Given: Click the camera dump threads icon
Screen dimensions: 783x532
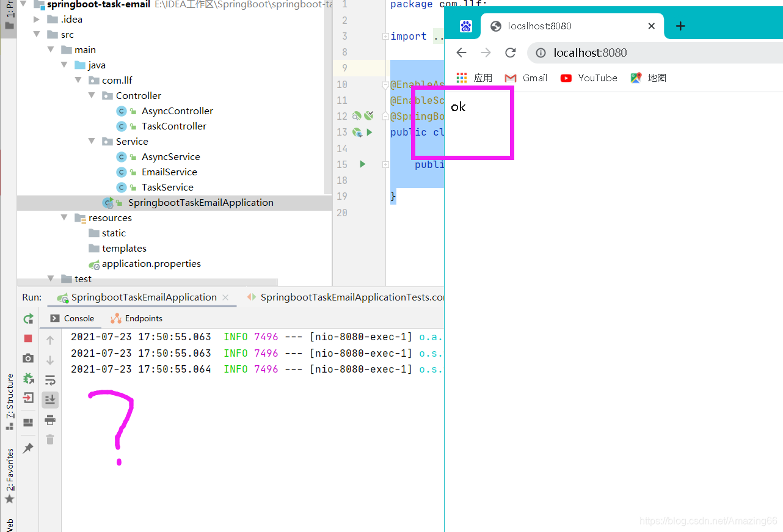Looking at the screenshot, I should [28, 358].
